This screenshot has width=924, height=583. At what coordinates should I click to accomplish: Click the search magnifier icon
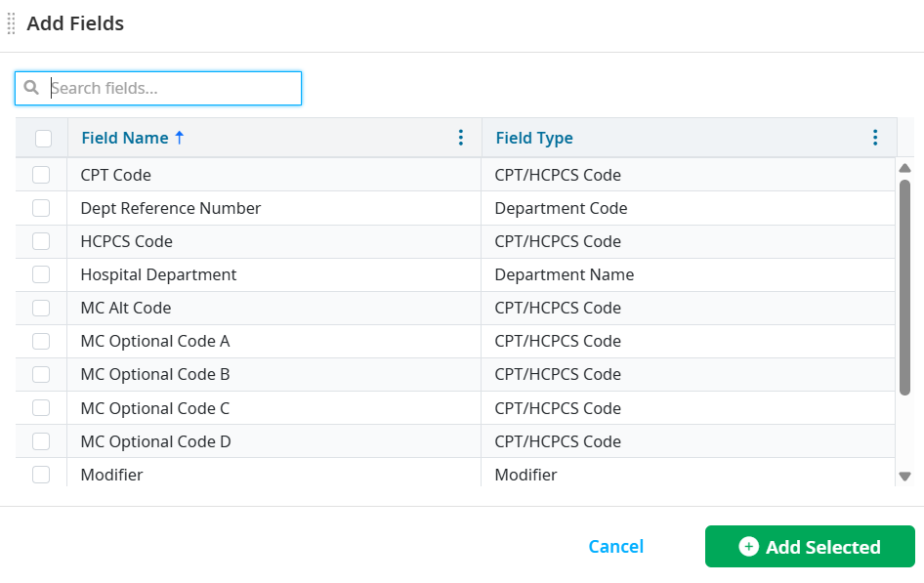(31, 88)
